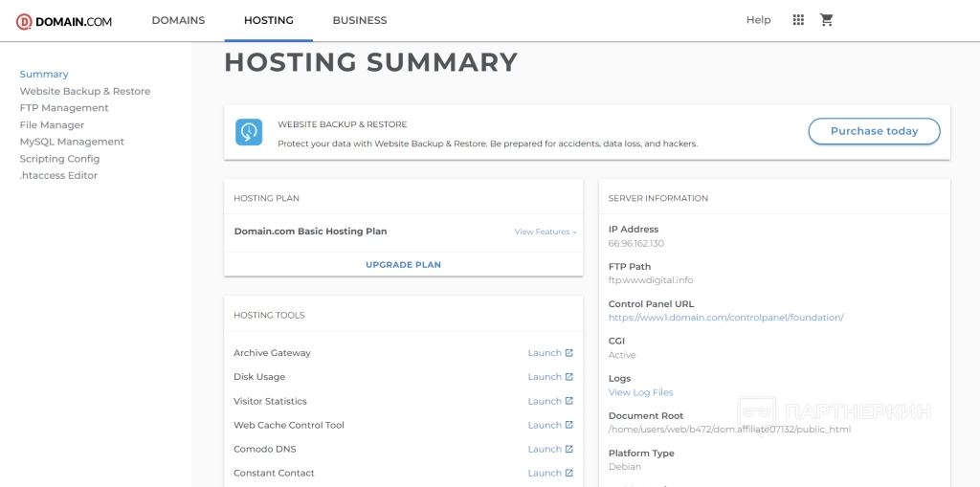Image resolution: width=980 pixels, height=487 pixels.
Task: Switch to the Domains tab
Action: 178,20
